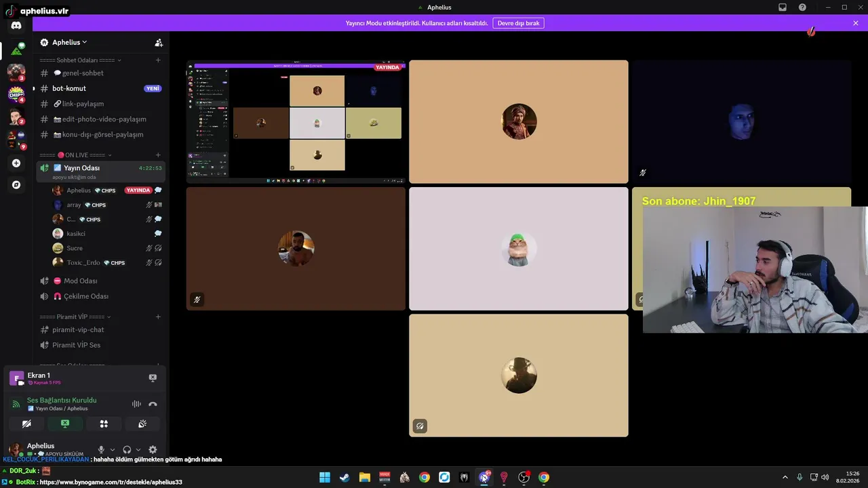This screenshot has width=868, height=488.
Task: Open Steam from taskbar
Action: [344, 477]
